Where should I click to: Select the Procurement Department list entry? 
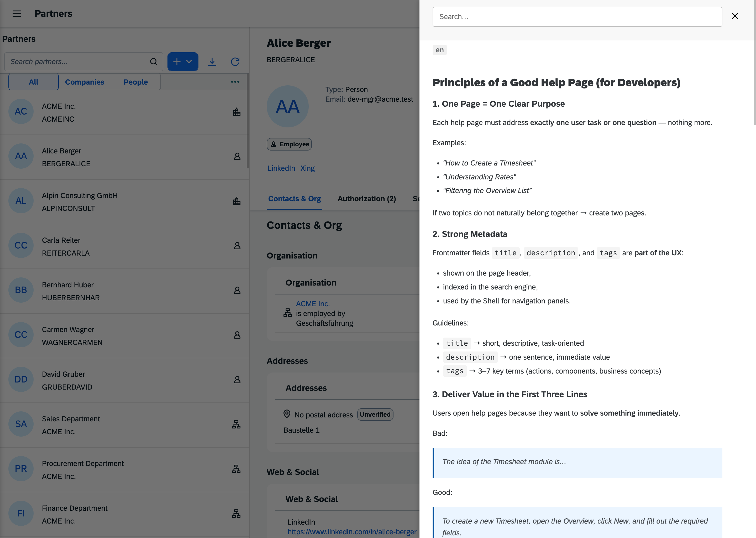(x=124, y=470)
